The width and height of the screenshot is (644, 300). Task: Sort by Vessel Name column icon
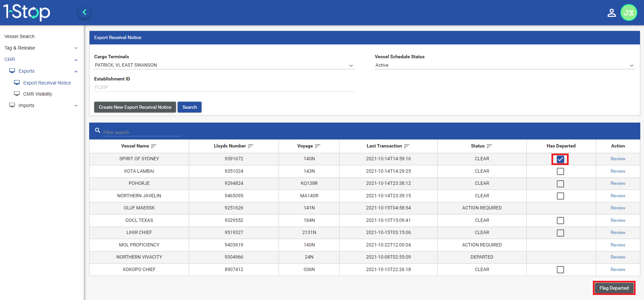tap(154, 146)
